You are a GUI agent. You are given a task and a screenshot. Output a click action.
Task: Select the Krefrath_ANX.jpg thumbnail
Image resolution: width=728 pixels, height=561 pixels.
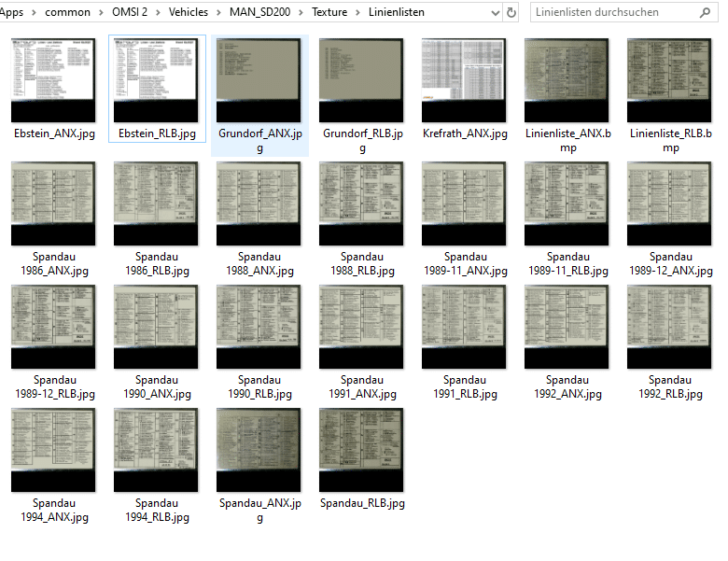(x=464, y=80)
